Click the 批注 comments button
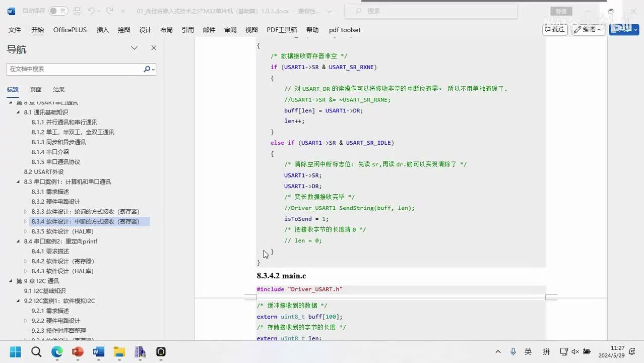The height and width of the screenshot is (363, 644). pos(555,29)
